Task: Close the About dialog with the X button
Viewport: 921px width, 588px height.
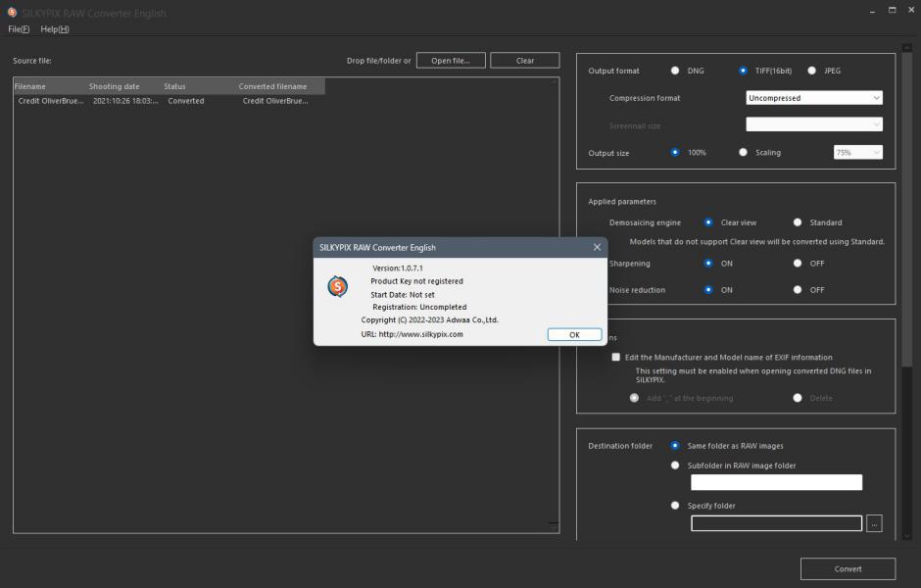Action: [x=597, y=247]
